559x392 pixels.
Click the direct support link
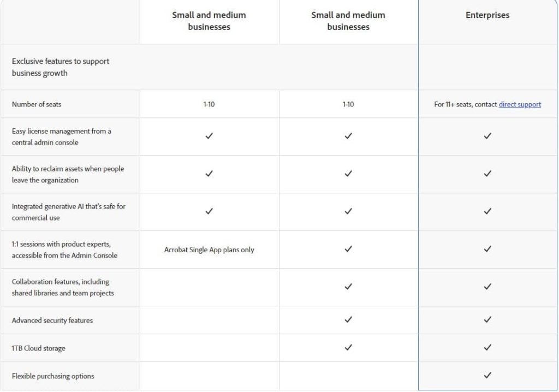pos(519,104)
